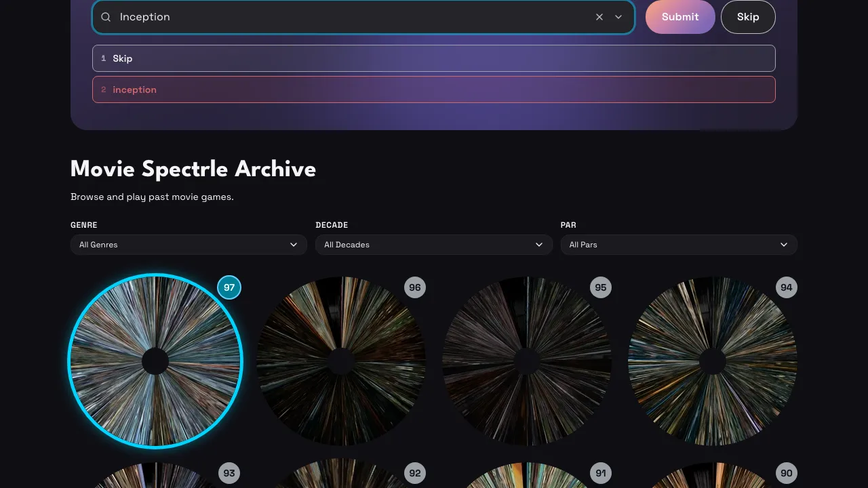Screen dimensions: 868x488
Task: Select guess row 1 Skip
Action: (x=434, y=58)
